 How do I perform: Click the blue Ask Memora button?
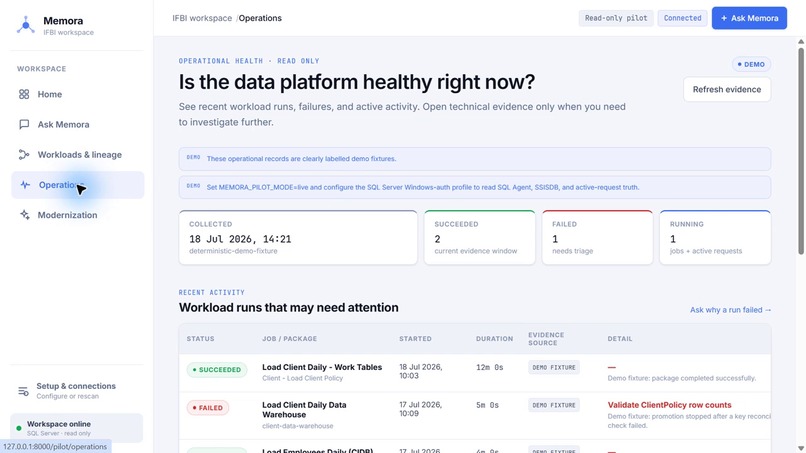tap(749, 18)
